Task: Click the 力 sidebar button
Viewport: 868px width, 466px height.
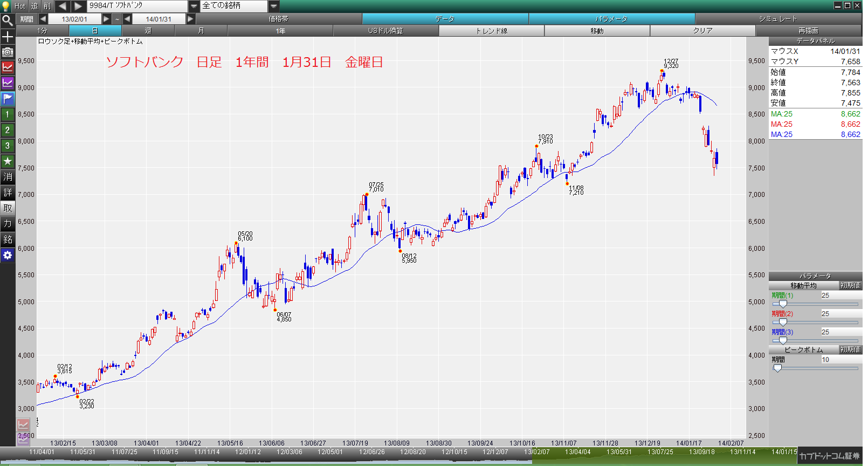Action: pyautogui.click(x=8, y=224)
